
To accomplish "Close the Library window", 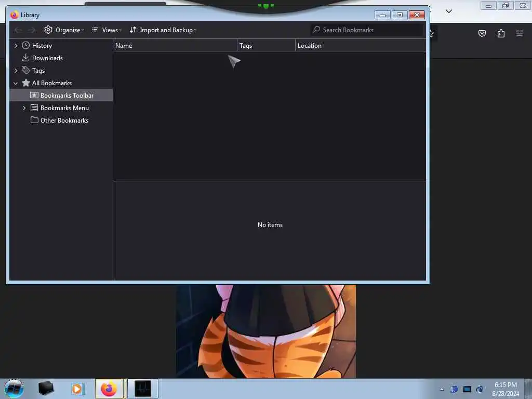I will tap(417, 15).
